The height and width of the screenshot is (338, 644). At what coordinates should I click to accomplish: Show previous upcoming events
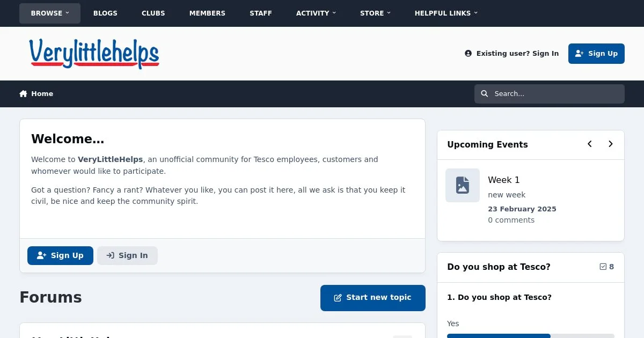pos(590,144)
